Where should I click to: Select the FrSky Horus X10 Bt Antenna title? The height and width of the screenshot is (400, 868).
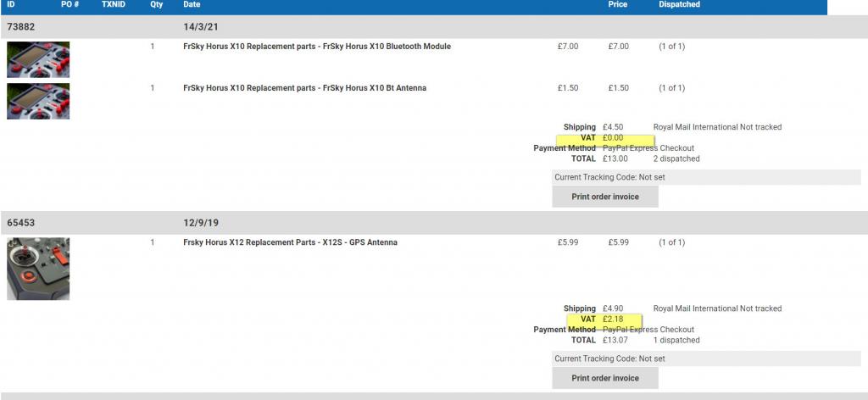[304, 88]
